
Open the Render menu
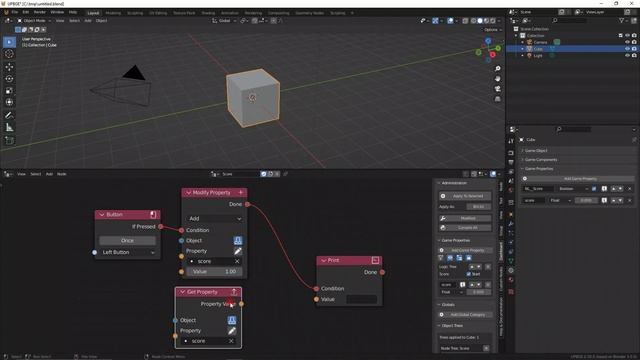[40, 12]
